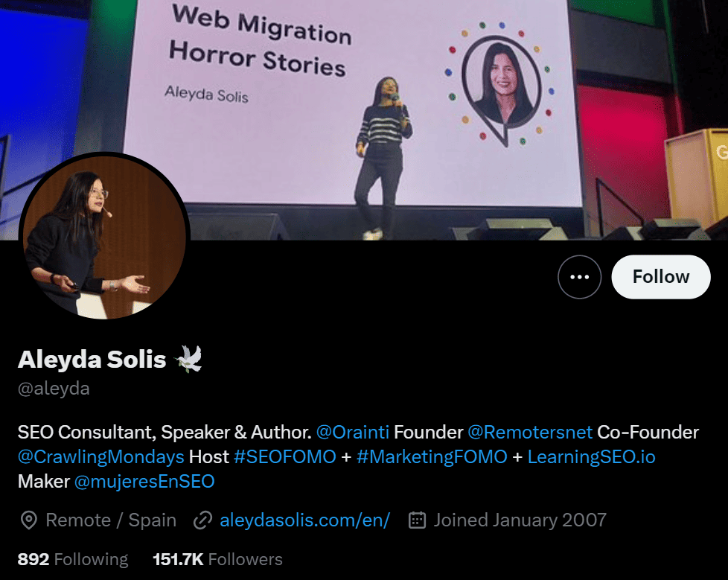Open the #SEOFOMO hashtag
The image size is (728, 580).
pos(284,457)
